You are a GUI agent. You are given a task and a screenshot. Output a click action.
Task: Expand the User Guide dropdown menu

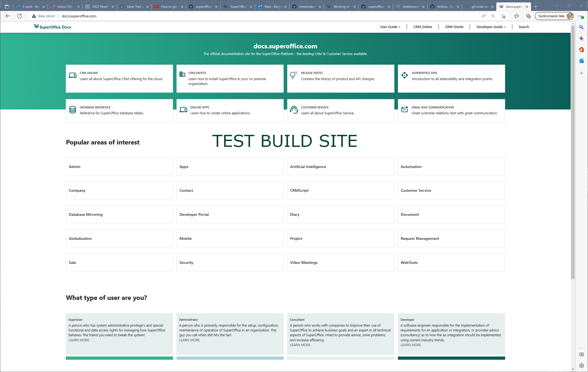pos(390,27)
